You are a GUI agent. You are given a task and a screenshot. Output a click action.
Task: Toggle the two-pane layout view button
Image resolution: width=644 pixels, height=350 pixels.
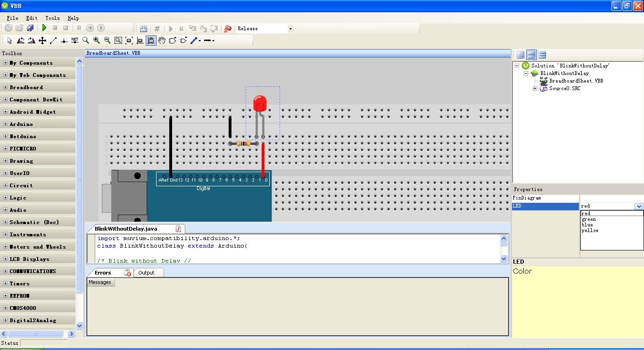click(x=531, y=55)
